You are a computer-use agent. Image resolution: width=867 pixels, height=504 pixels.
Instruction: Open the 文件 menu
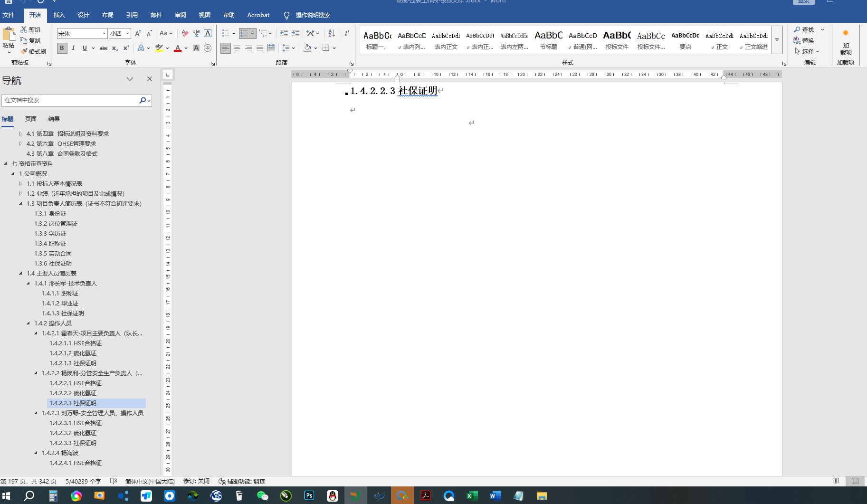coord(9,15)
